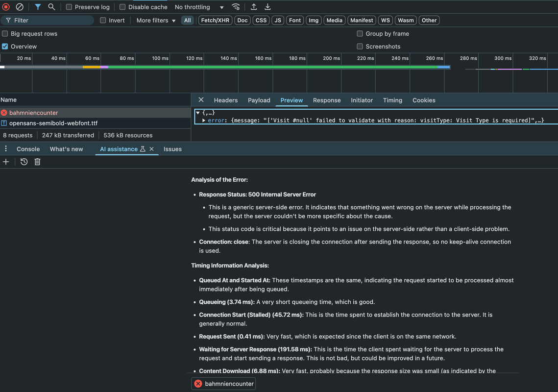This screenshot has height=392, width=558.
Task: Open the Initiator tab
Action: coord(362,100)
